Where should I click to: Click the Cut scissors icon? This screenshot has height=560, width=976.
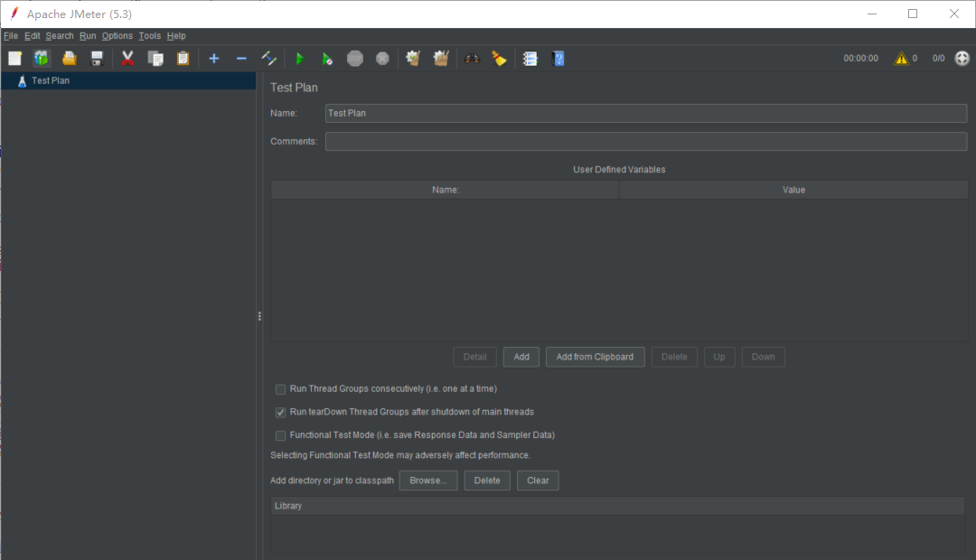coord(127,59)
